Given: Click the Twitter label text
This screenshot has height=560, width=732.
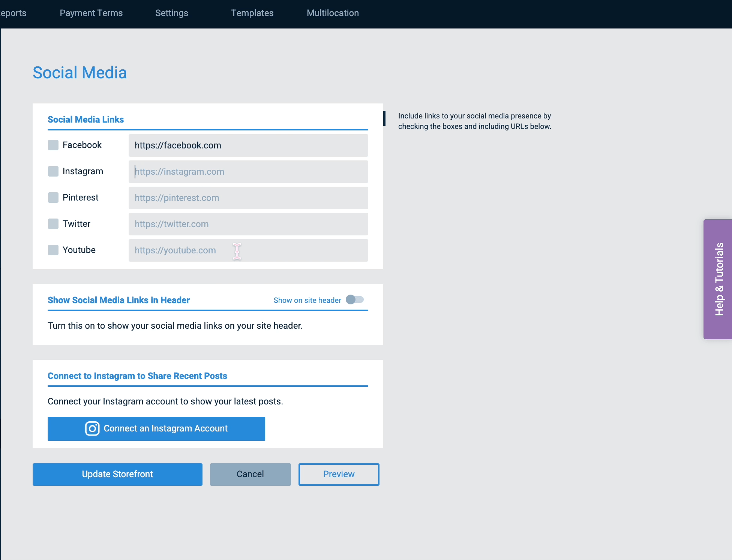Looking at the screenshot, I should click(76, 224).
